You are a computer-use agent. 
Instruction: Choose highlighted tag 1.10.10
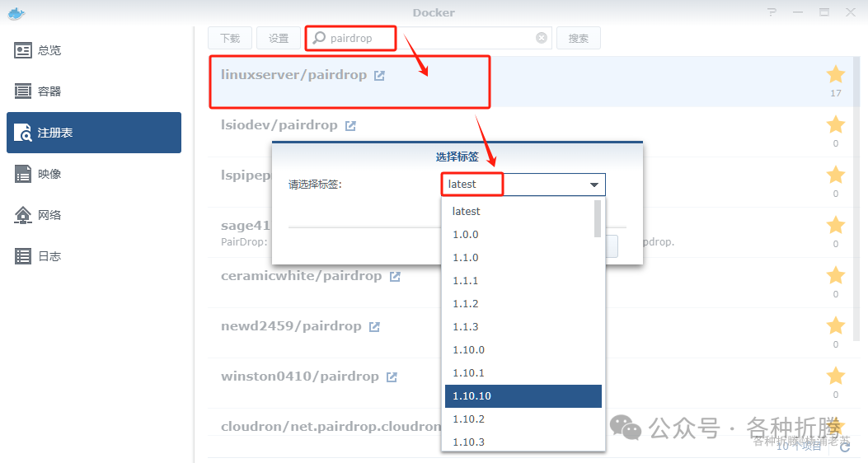click(x=523, y=396)
